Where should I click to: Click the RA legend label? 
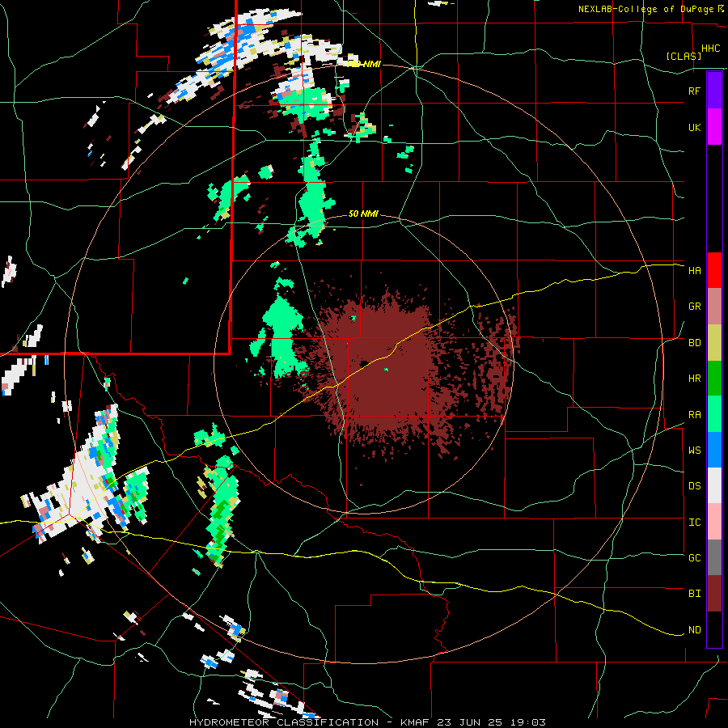[694, 415]
